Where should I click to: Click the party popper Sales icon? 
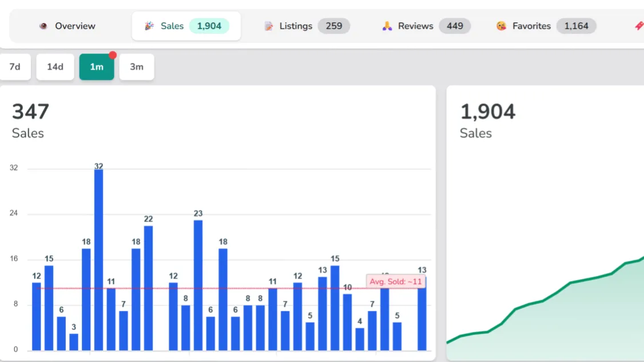[x=149, y=26]
